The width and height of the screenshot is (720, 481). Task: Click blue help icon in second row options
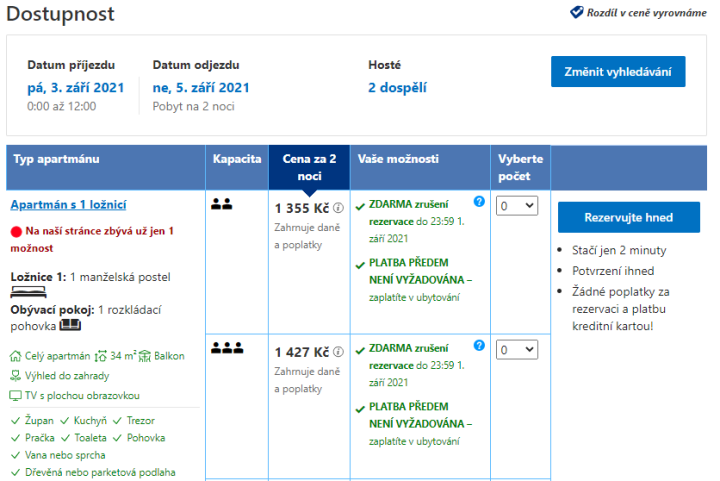click(479, 346)
